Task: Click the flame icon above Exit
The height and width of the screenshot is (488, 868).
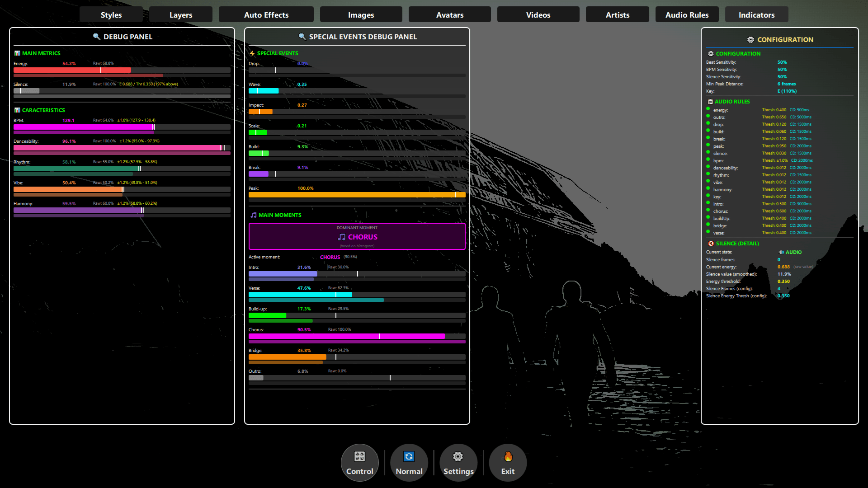Action: (508, 457)
